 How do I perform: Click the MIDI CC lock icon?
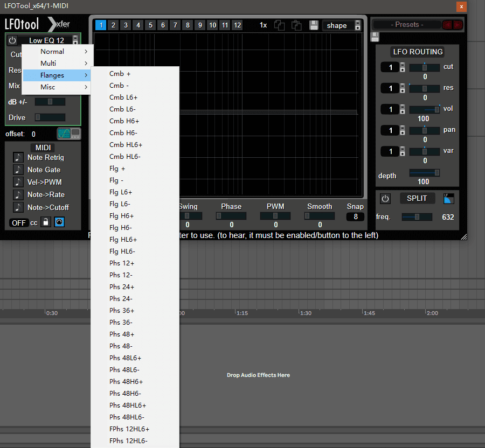click(x=46, y=222)
